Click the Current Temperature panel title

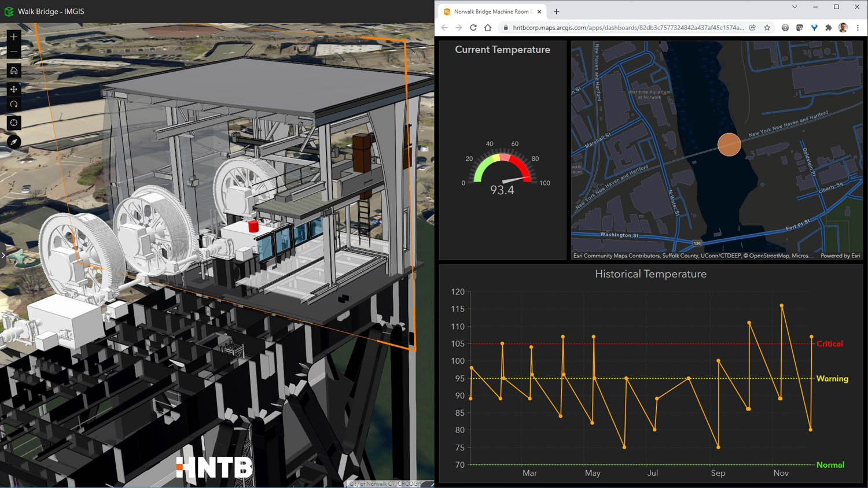502,50
